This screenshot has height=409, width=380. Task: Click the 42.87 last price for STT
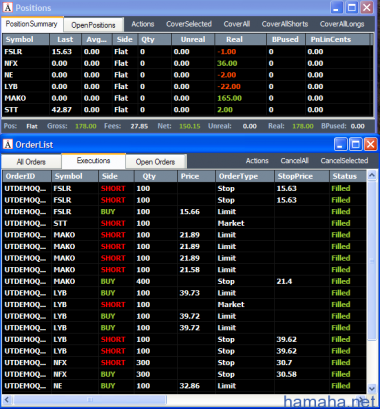coord(62,110)
